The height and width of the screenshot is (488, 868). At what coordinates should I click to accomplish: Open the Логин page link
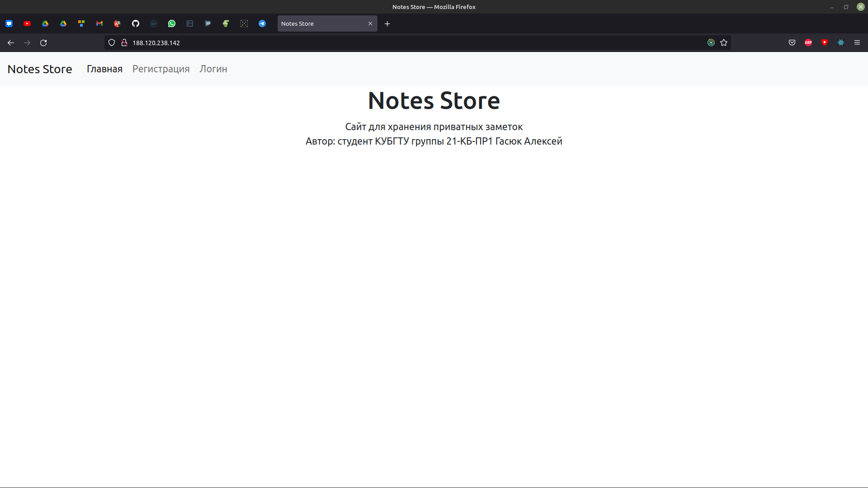click(213, 69)
